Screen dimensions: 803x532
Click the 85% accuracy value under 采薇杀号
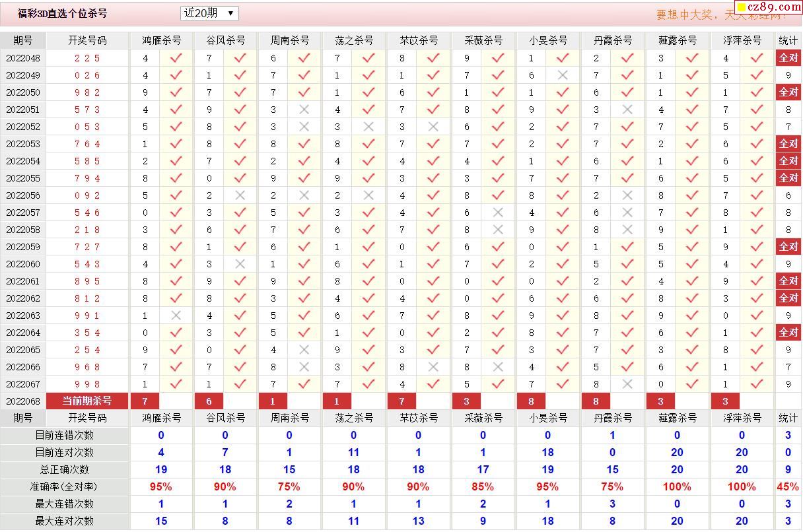point(483,487)
